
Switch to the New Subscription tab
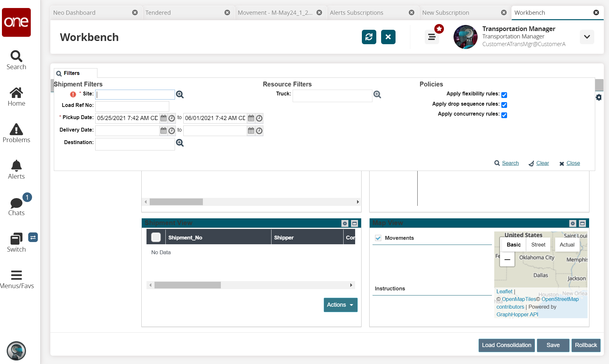coord(446,12)
